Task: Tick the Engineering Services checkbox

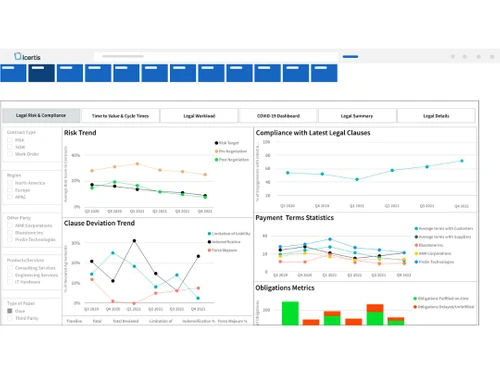Action: 10,275
